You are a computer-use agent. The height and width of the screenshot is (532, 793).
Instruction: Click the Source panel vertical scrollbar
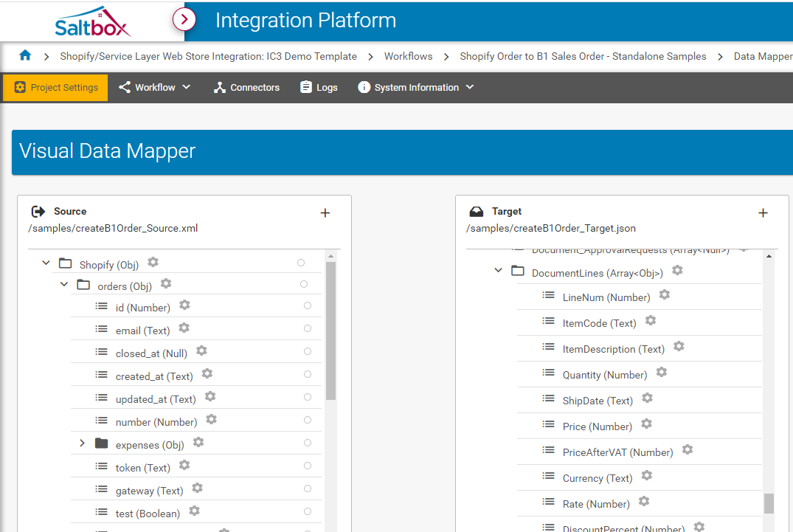(x=330, y=332)
